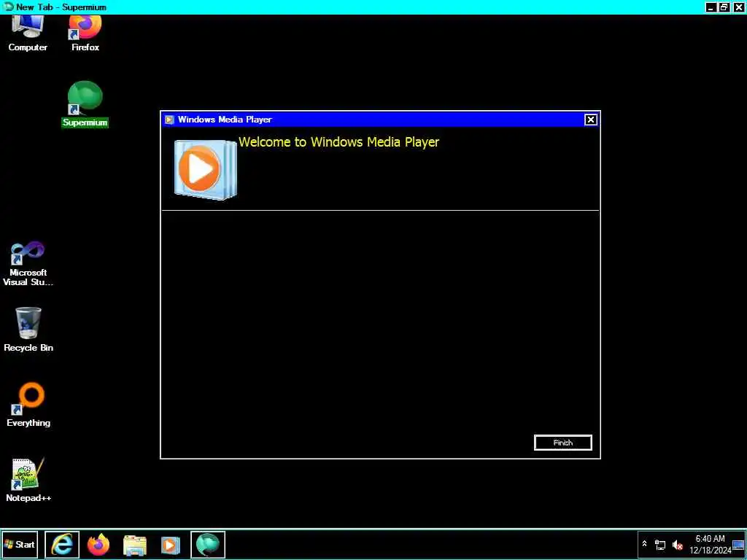Click the Welcome to Windows Media Player heading
This screenshot has width=747, height=560.
point(338,142)
